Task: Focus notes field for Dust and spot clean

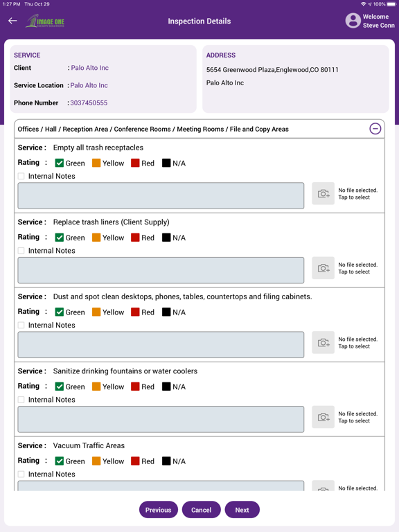Action: (161, 345)
